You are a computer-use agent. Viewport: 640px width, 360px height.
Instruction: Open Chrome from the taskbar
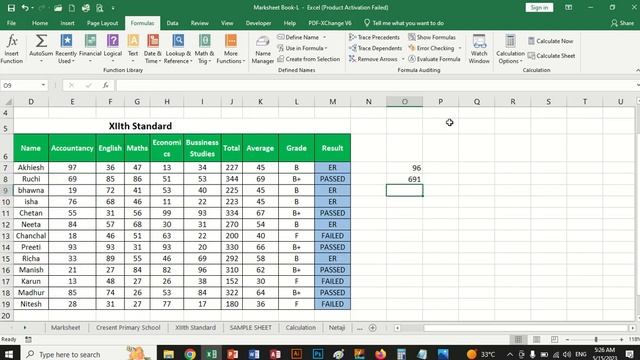point(190,354)
